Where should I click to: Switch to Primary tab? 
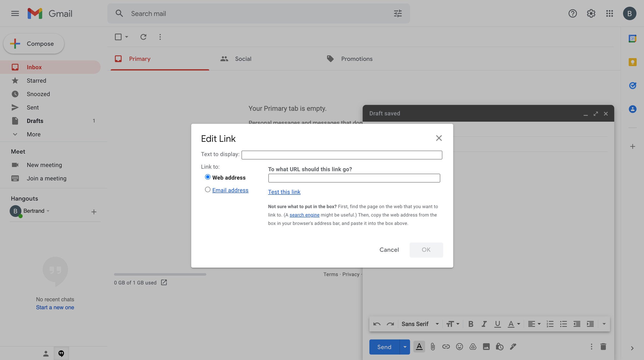tap(160, 59)
